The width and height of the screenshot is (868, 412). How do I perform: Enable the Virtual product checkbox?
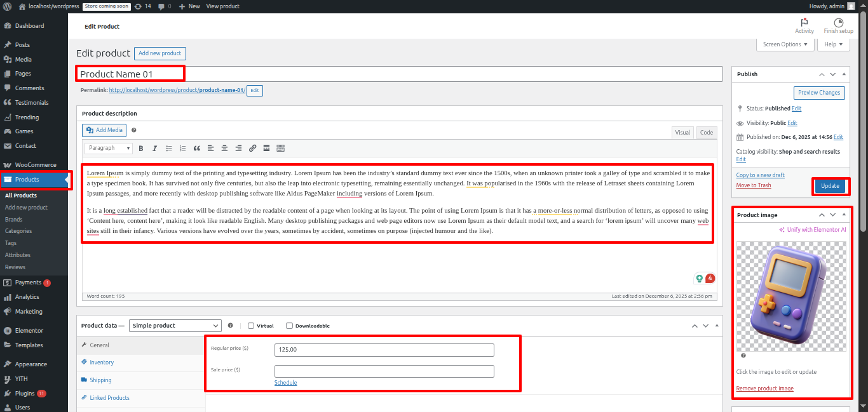point(251,326)
